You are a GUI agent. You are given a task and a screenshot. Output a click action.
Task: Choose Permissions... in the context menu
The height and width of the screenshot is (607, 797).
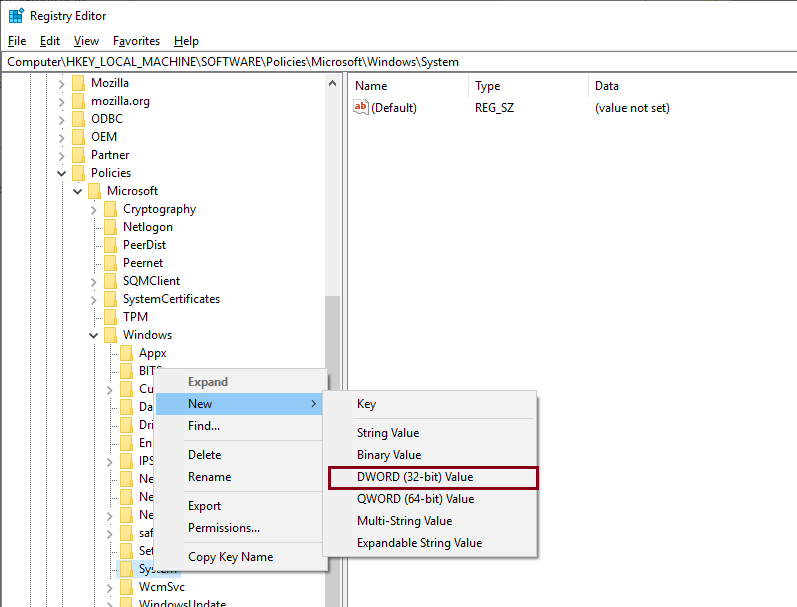239,528
